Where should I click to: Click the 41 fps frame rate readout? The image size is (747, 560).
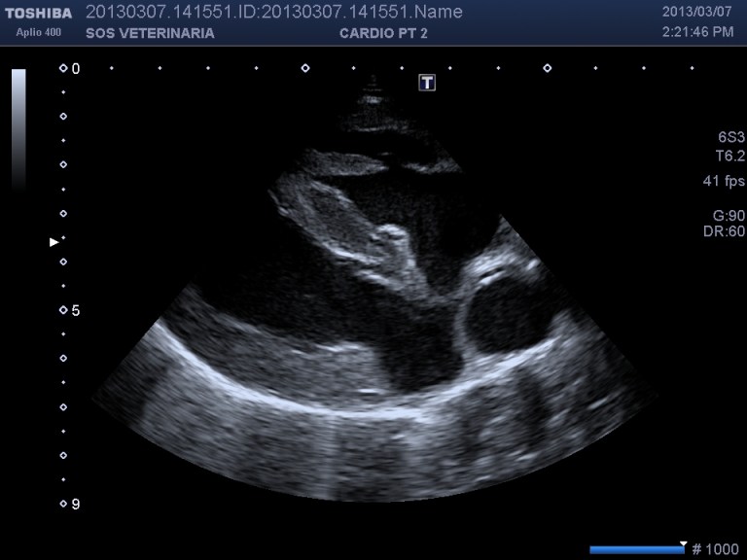(x=724, y=181)
